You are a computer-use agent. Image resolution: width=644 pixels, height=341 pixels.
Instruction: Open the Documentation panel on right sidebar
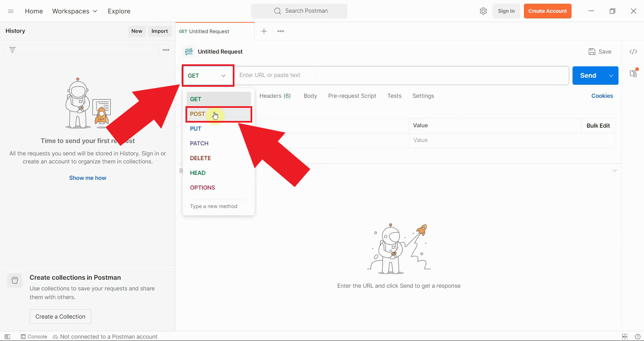pyautogui.click(x=634, y=73)
